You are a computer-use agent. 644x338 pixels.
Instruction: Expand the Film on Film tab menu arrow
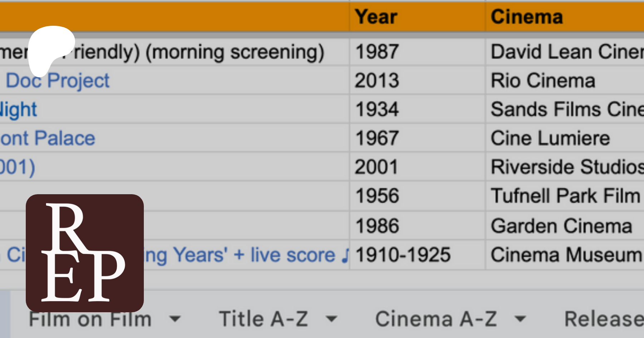[x=175, y=319]
